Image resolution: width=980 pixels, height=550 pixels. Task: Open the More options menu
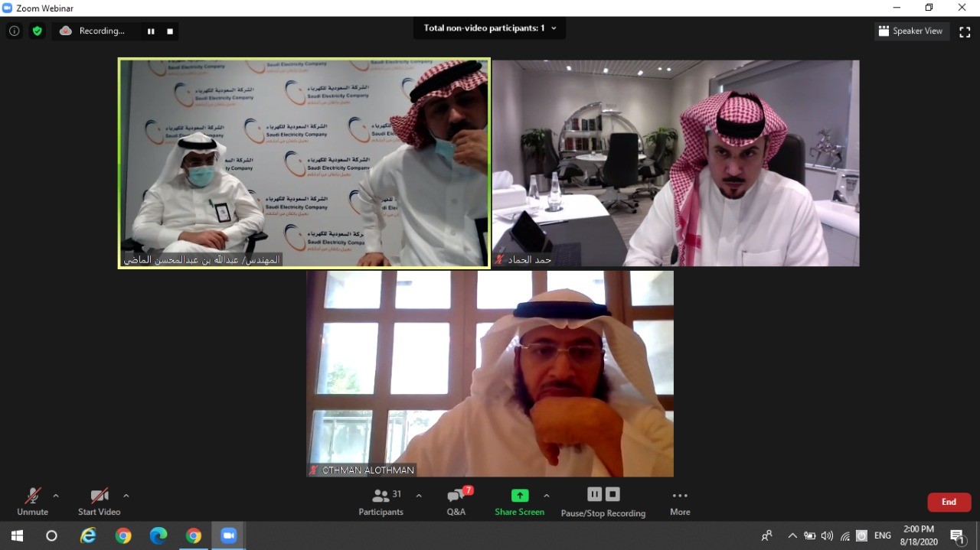click(x=680, y=503)
